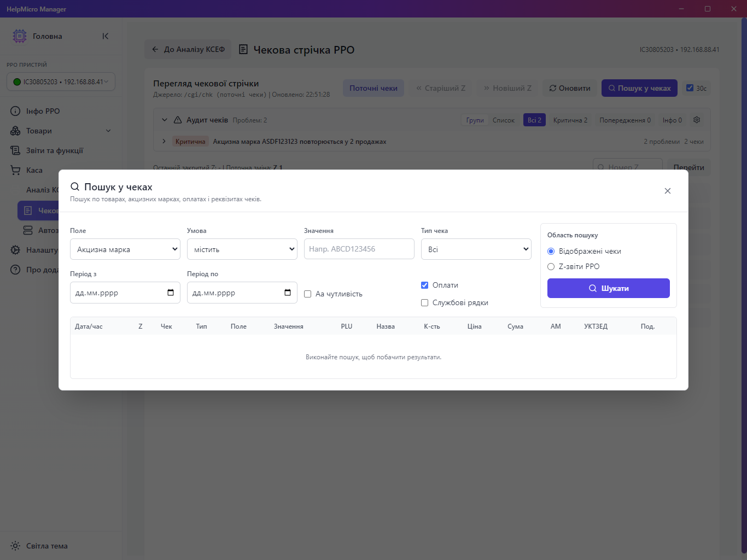The image size is (747, 560).
Task: Click the Шукати search button
Action: (609, 288)
